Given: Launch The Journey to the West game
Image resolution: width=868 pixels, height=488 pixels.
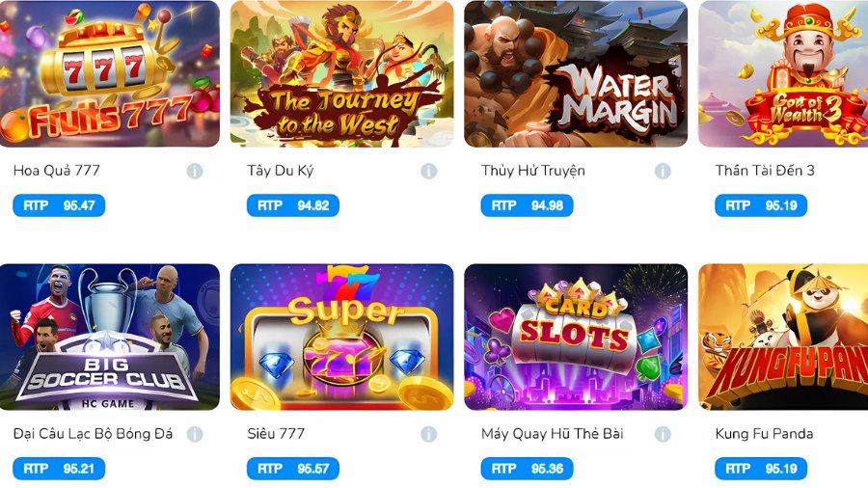Looking at the screenshot, I should pos(342,73).
